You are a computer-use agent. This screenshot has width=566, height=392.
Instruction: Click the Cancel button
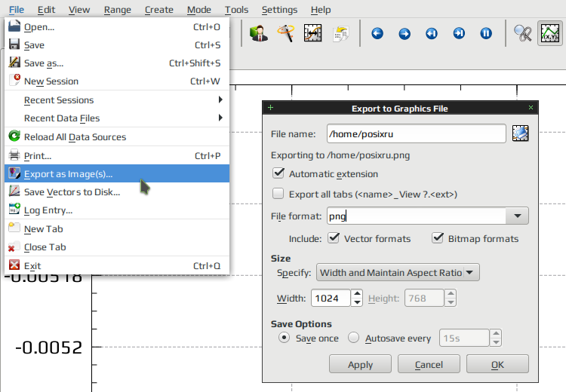(x=429, y=364)
